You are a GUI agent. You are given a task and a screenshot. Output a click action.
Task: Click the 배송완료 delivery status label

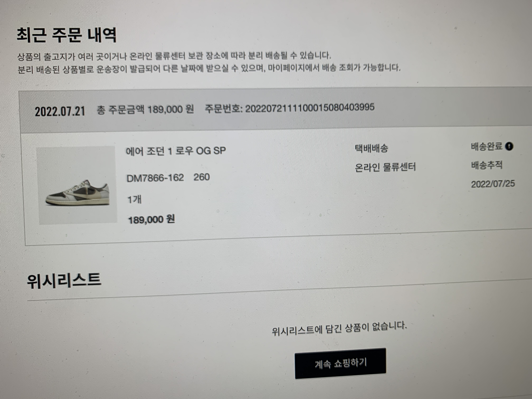click(x=486, y=146)
